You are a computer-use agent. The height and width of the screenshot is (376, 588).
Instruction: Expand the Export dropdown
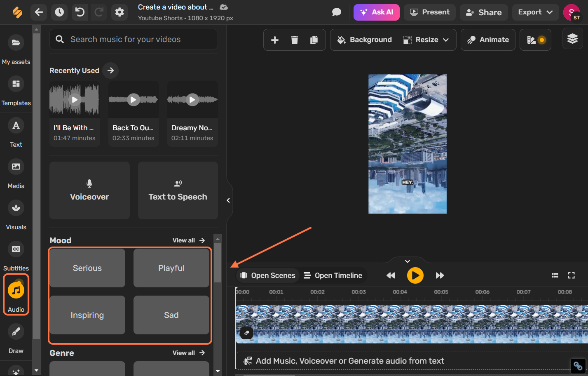coord(535,12)
